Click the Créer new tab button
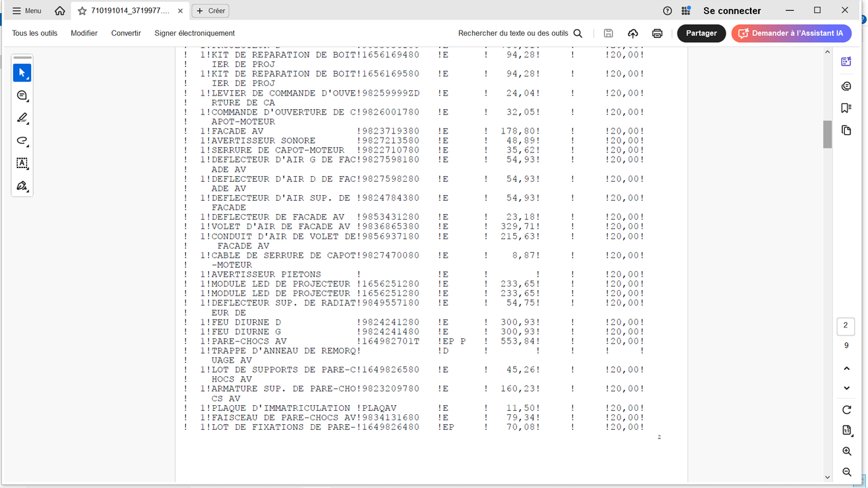This screenshot has height=488, width=868. coord(210,11)
